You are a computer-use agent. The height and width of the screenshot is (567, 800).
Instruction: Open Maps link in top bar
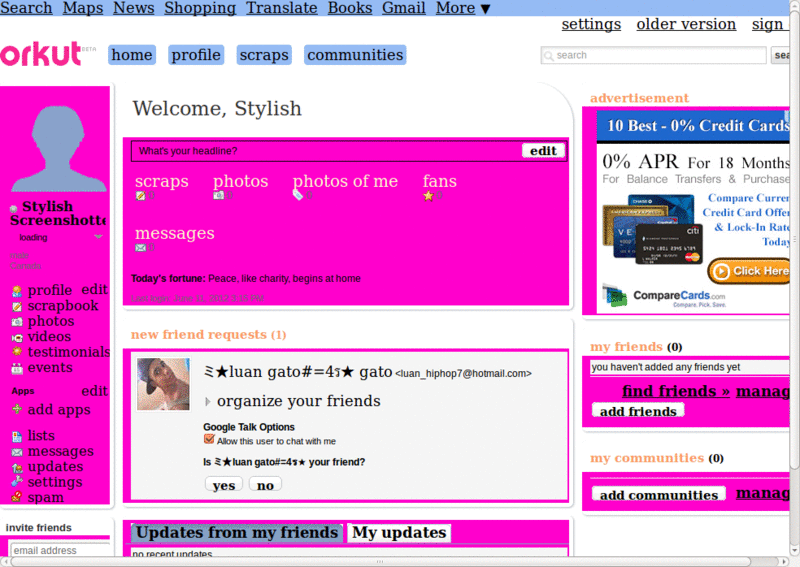(x=83, y=8)
